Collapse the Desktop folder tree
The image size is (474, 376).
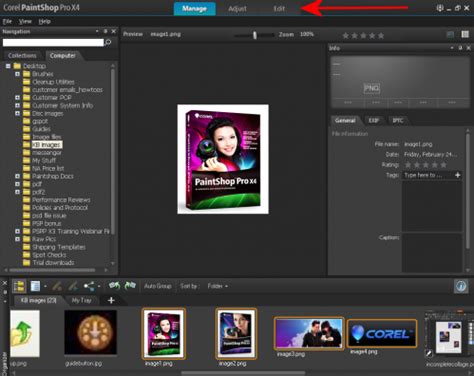coord(8,66)
